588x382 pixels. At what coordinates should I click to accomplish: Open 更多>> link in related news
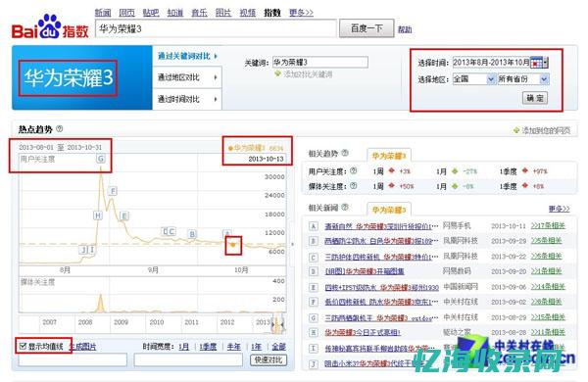(560, 209)
